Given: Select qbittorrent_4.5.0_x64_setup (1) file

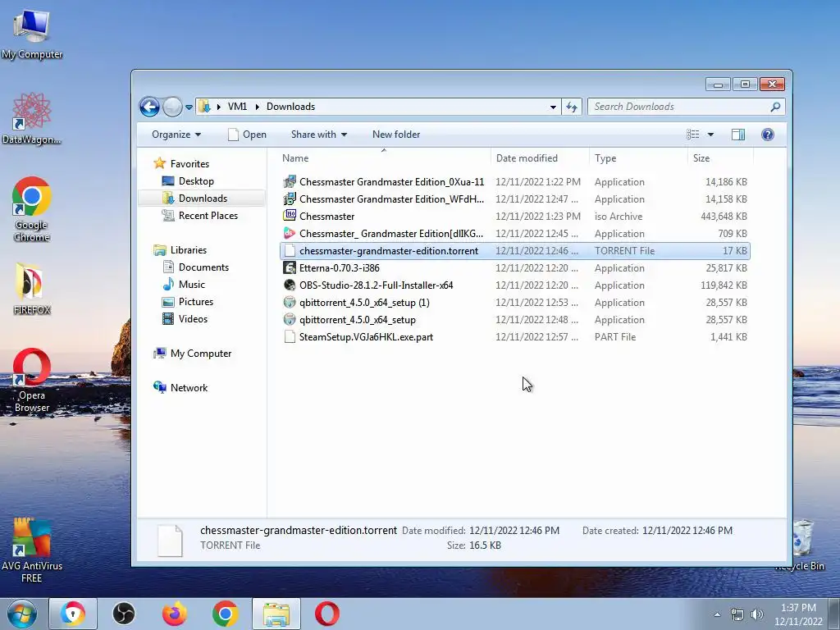Looking at the screenshot, I should (514, 303).
